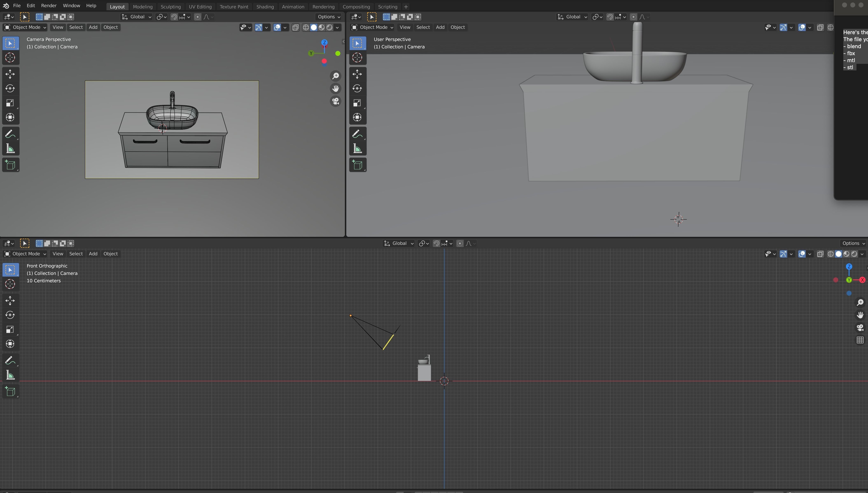Screen dimensions: 868x493
Task: Open Add menu in user perspective viewport
Action: tap(440, 27)
